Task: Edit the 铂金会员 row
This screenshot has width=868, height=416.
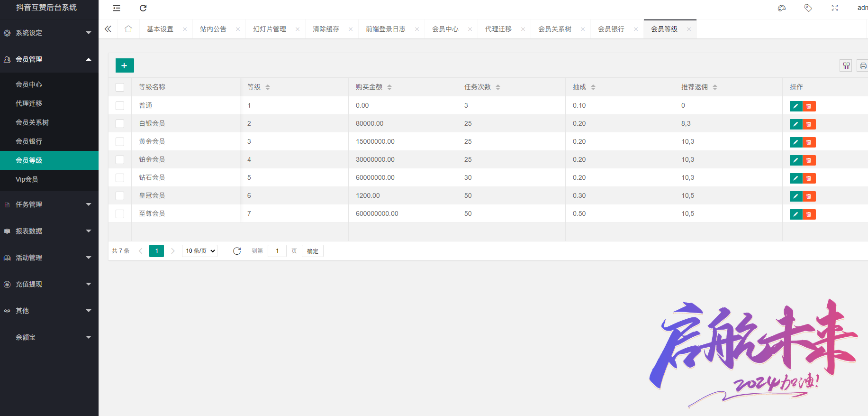Action: [x=796, y=160]
